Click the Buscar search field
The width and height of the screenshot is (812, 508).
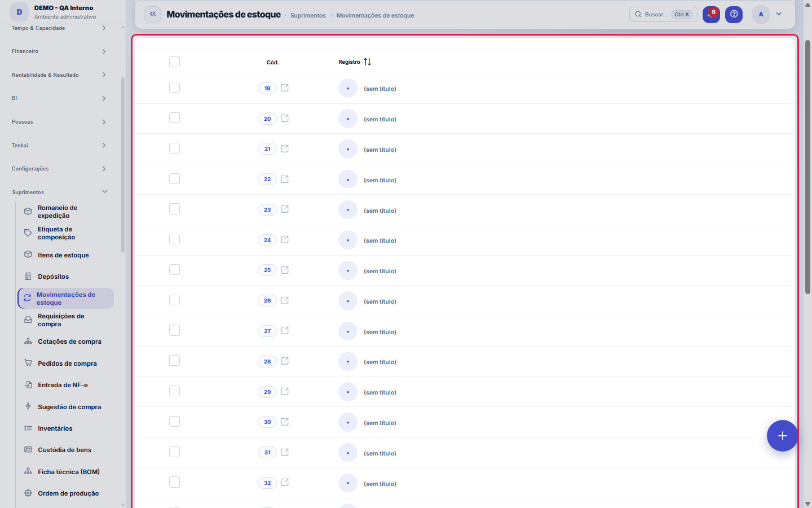coord(663,14)
